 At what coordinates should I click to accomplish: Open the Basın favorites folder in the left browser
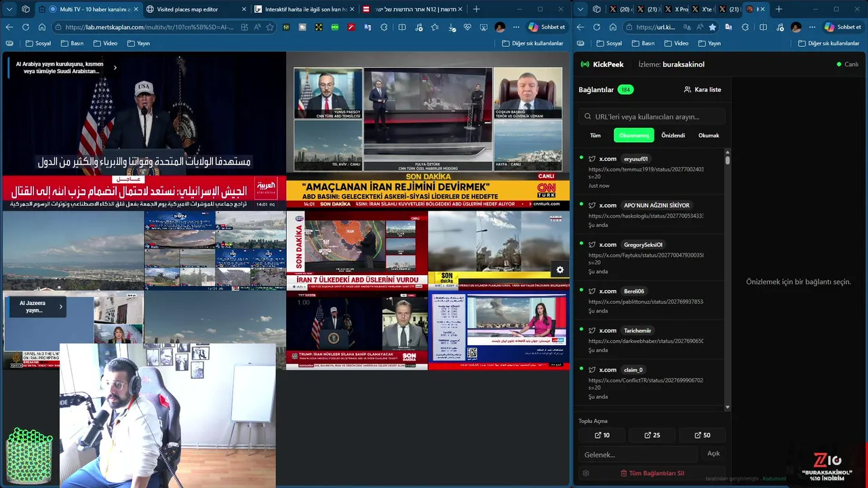[72, 43]
